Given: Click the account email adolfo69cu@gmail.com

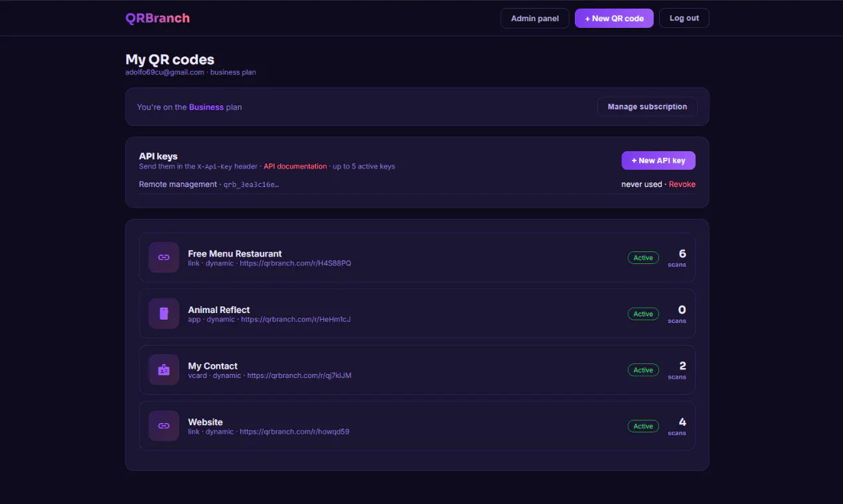Looking at the screenshot, I should (x=165, y=72).
